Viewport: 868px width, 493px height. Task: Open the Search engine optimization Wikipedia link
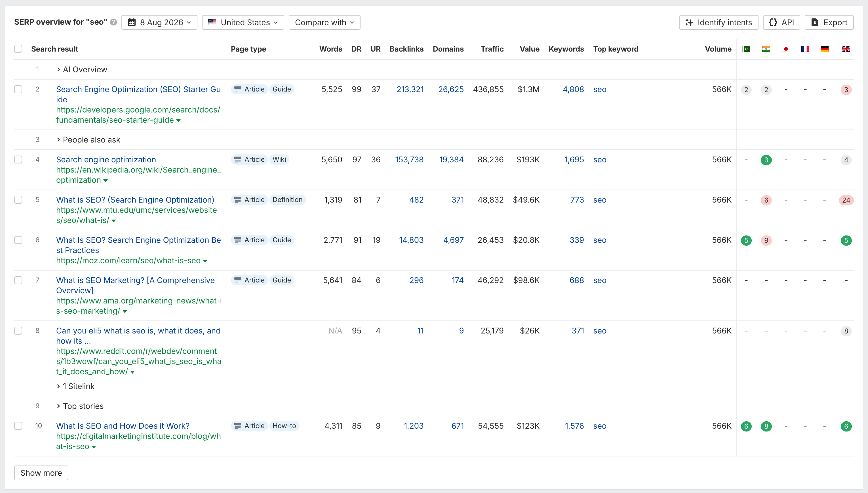click(106, 160)
